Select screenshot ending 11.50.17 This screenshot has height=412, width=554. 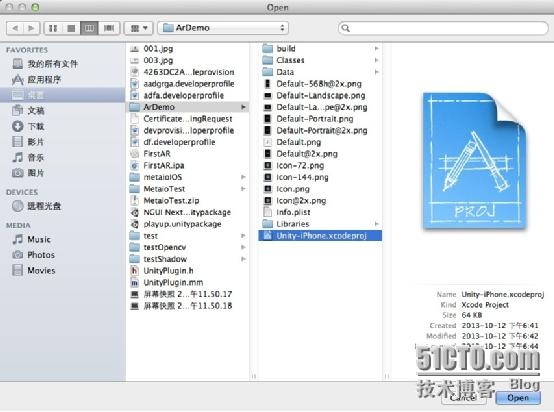[187, 294]
